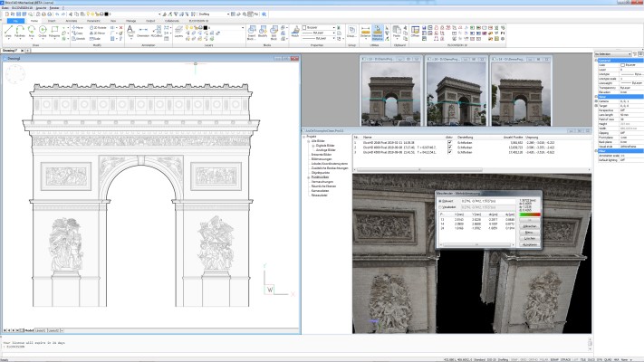The image size is (644, 362).
Task: Select the Arcs tool
Action: click(x=32, y=32)
